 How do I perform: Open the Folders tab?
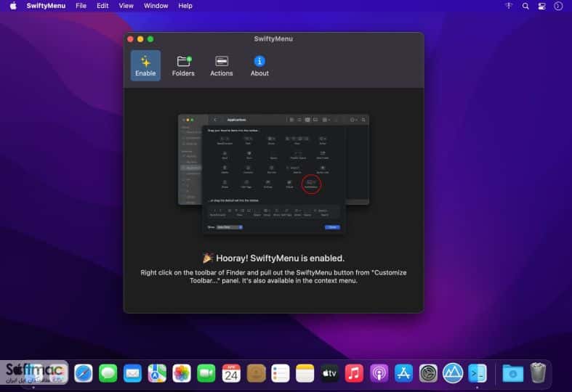[x=183, y=65]
